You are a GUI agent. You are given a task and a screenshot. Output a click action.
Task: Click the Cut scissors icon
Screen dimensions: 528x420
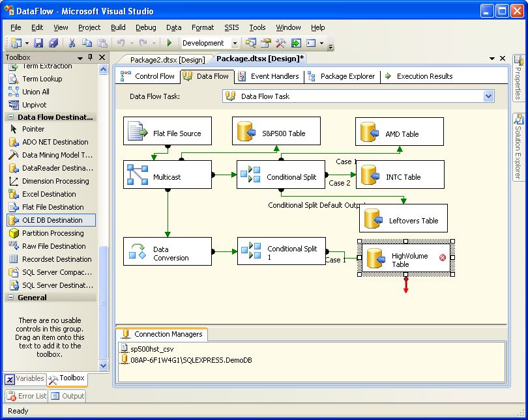72,43
